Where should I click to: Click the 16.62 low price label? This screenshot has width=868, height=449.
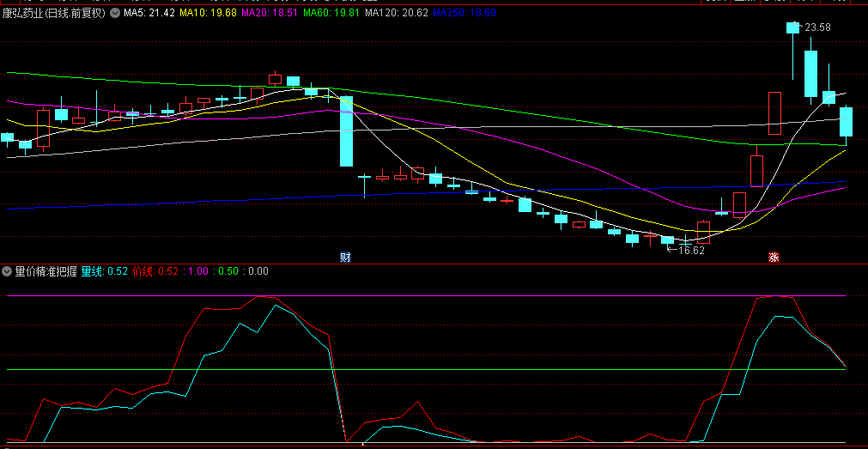(x=691, y=250)
